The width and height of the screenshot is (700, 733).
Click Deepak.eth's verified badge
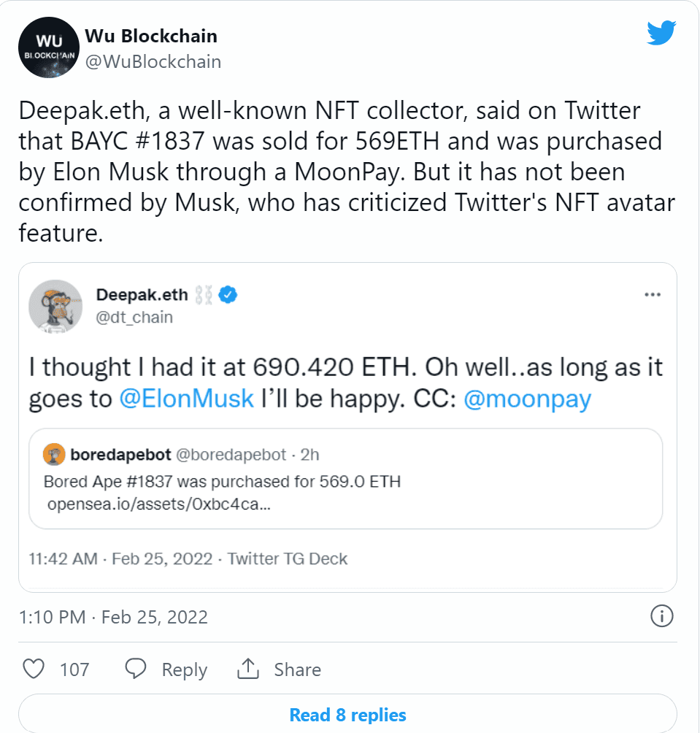(226, 294)
